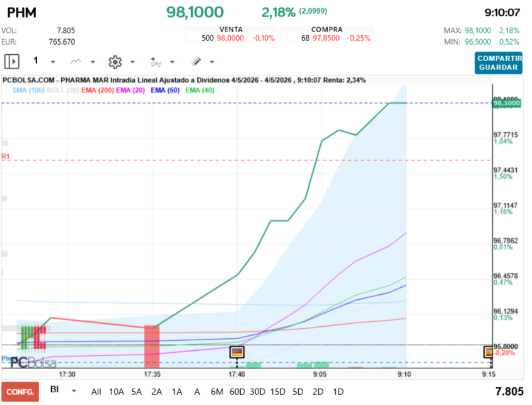Image resolution: width=532 pixels, height=405 pixels.
Task: Select the 60D time range
Action: [x=237, y=392]
